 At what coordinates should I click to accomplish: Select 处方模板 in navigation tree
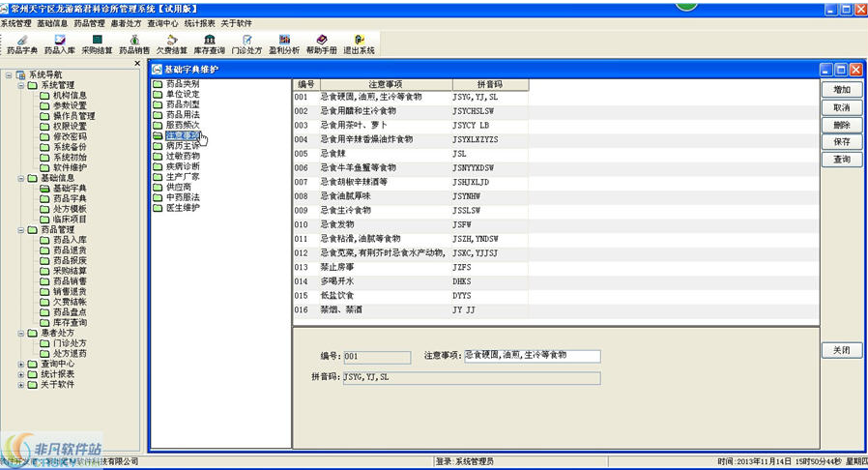(x=70, y=209)
